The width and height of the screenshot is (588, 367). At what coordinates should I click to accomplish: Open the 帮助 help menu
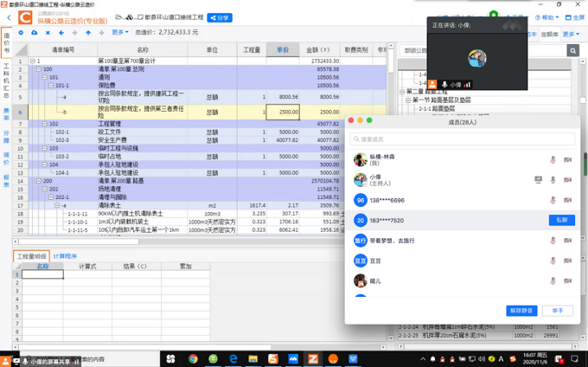[x=546, y=17]
